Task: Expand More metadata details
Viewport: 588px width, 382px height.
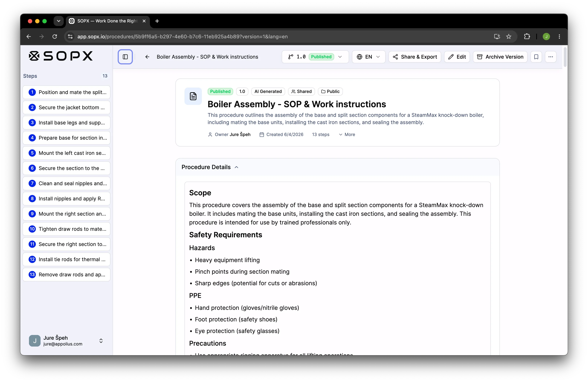Action: point(347,135)
